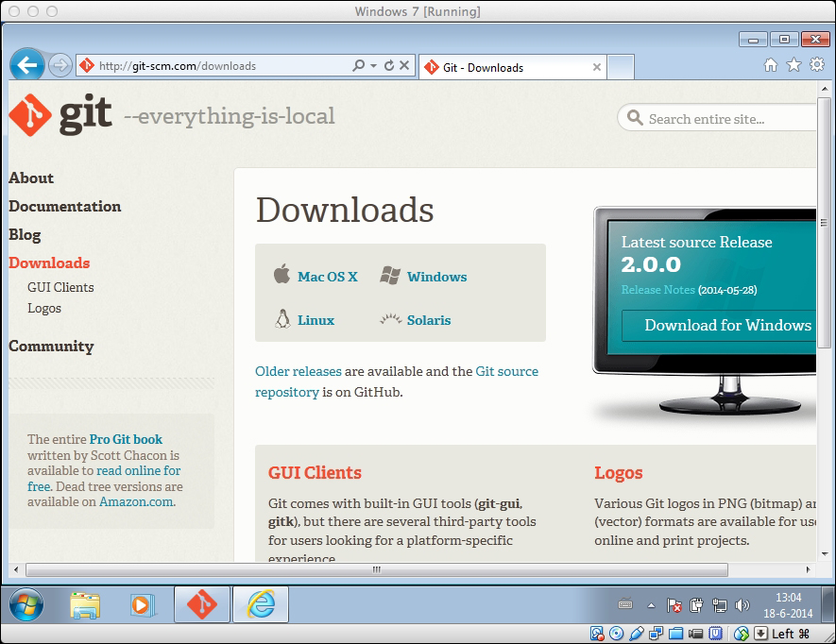This screenshot has height=644, width=836.
Task: Expand the address bar dropdown arrow
Action: coord(374,66)
